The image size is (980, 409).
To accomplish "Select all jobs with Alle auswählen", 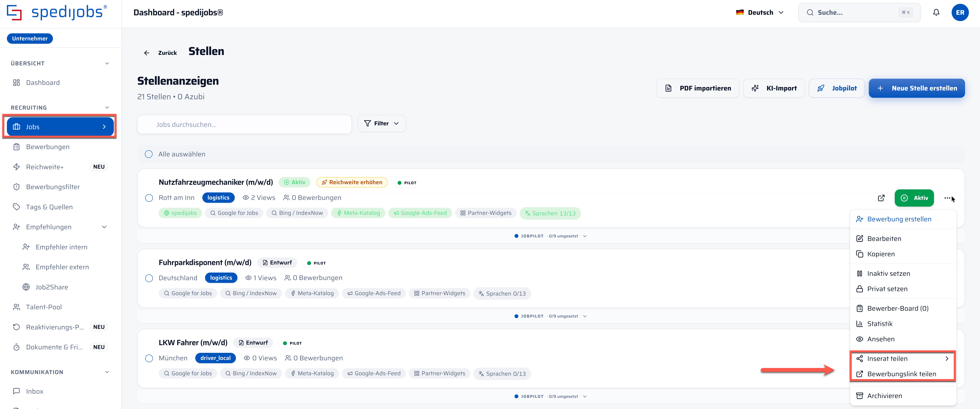I will [x=149, y=154].
